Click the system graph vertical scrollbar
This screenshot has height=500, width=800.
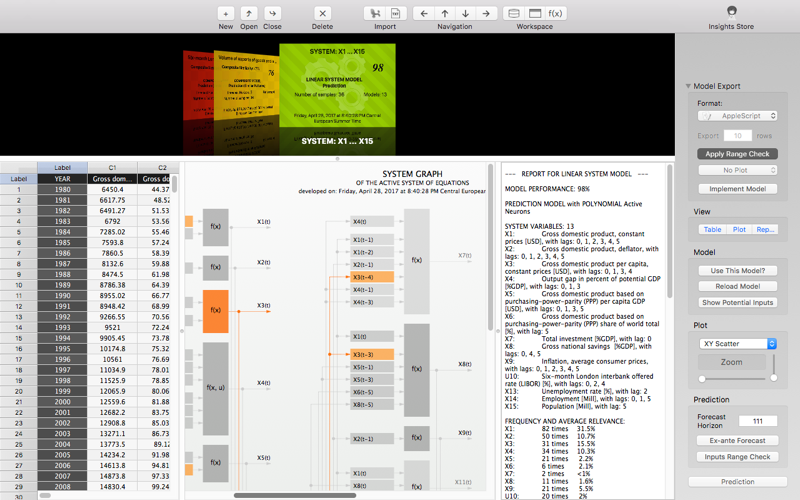[490, 247]
